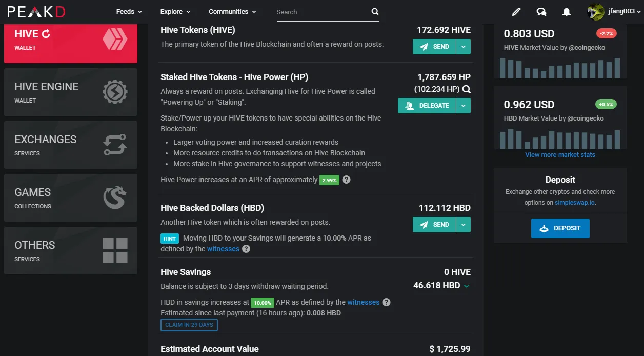The width and height of the screenshot is (644, 356).
Task: Open the notifications bell
Action: pos(567,12)
